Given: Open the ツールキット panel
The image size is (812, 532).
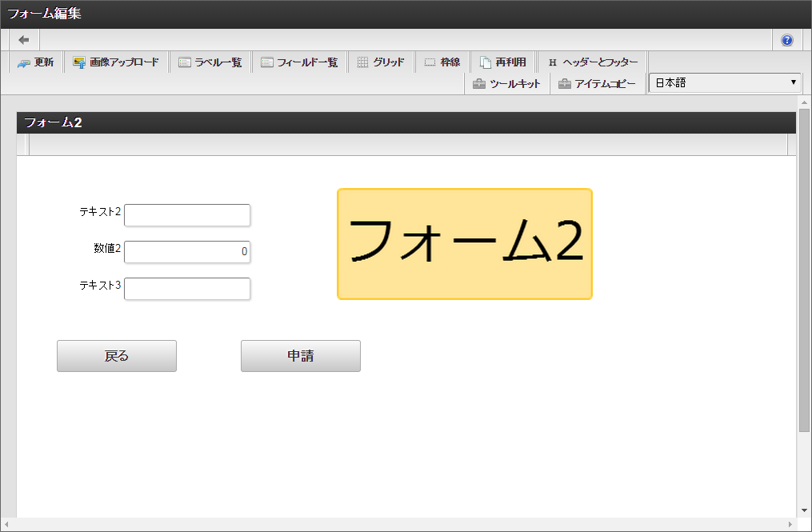Looking at the screenshot, I should click(507, 82).
